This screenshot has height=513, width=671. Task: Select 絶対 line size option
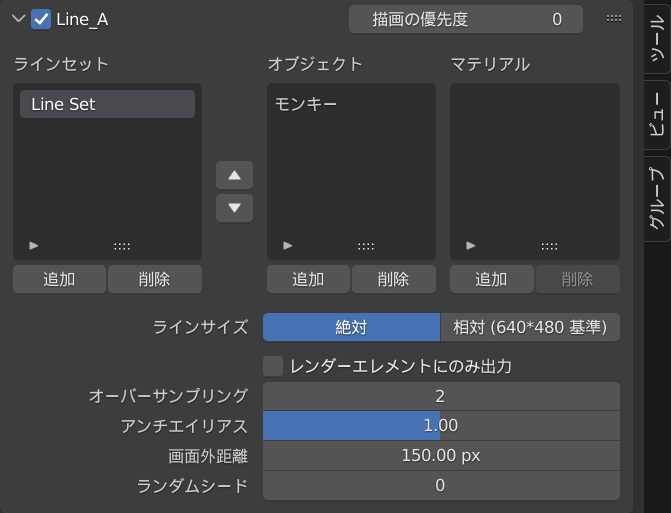(x=351, y=328)
